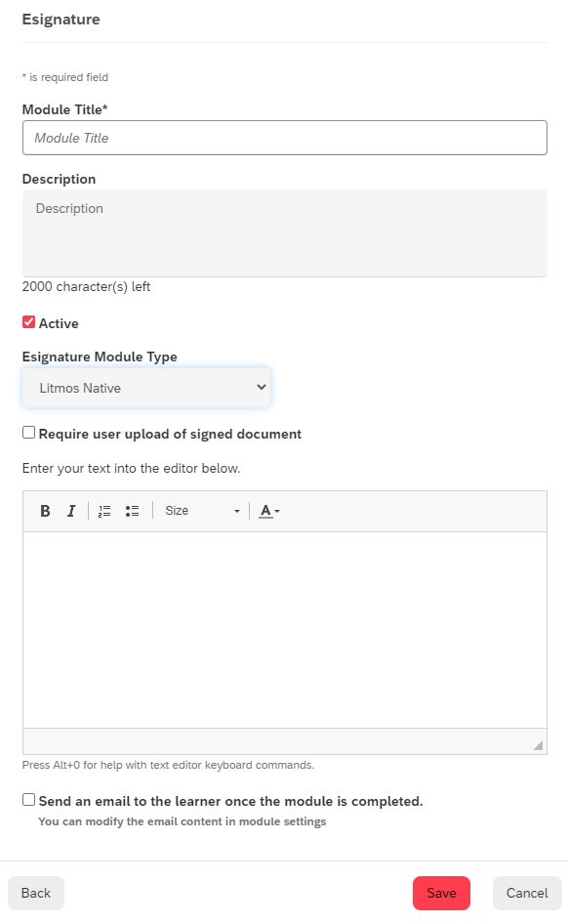This screenshot has width=568, height=924.
Task: Focus the Module Title input field
Action: [285, 138]
